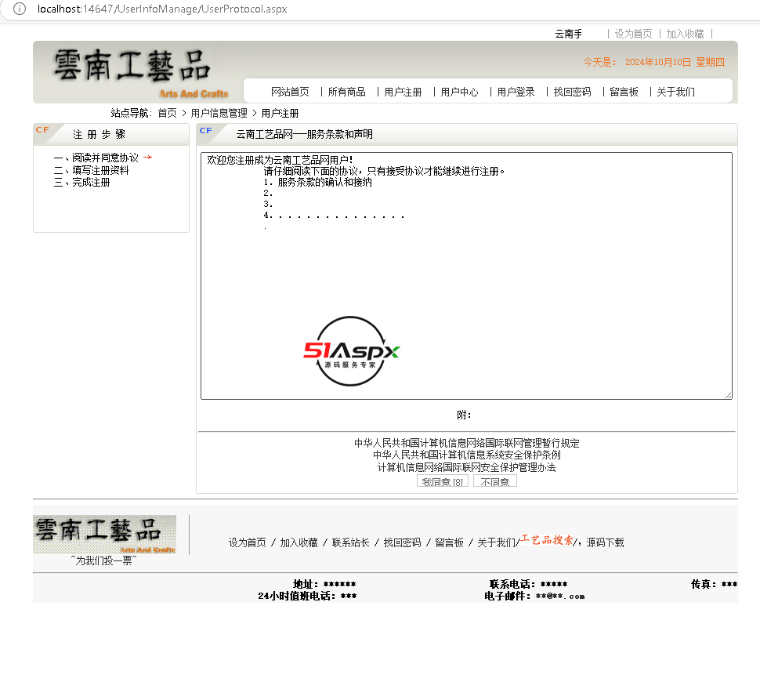Click the CF icon of 服务条款和声明 panel

coord(205,130)
